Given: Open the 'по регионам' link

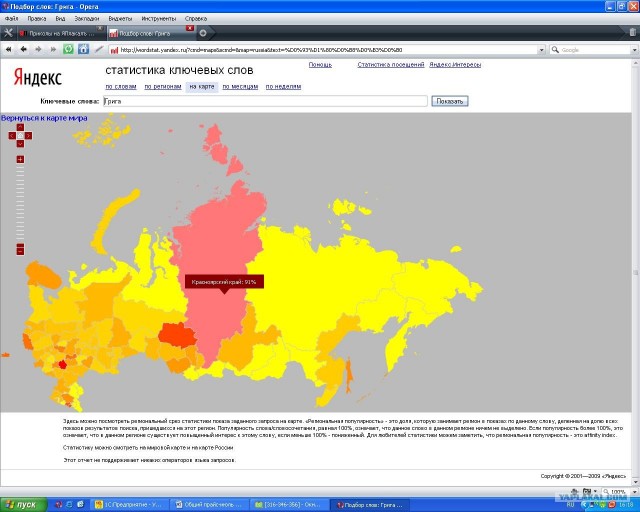Looking at the screenshot, I should tap(163, 87).
